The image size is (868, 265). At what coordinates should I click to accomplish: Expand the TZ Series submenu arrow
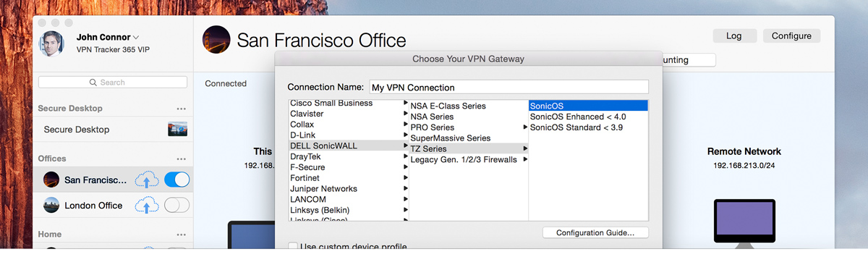[525, 149]
